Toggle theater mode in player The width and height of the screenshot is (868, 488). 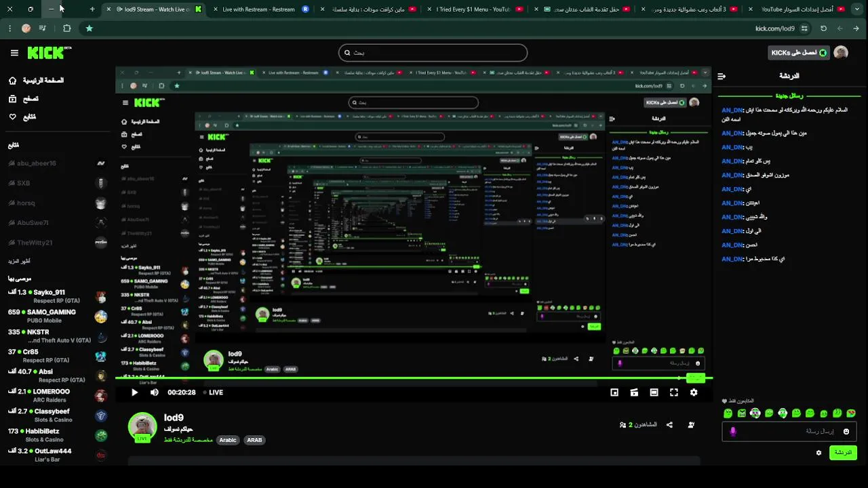(x=654, y=392)
